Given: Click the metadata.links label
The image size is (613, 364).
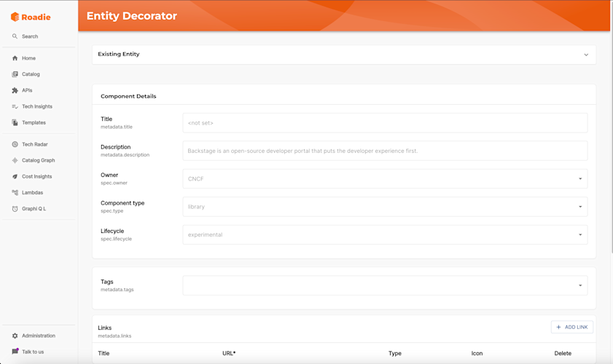Looking at the screenshot, I should pyautogui.click(x=114, y=336).
